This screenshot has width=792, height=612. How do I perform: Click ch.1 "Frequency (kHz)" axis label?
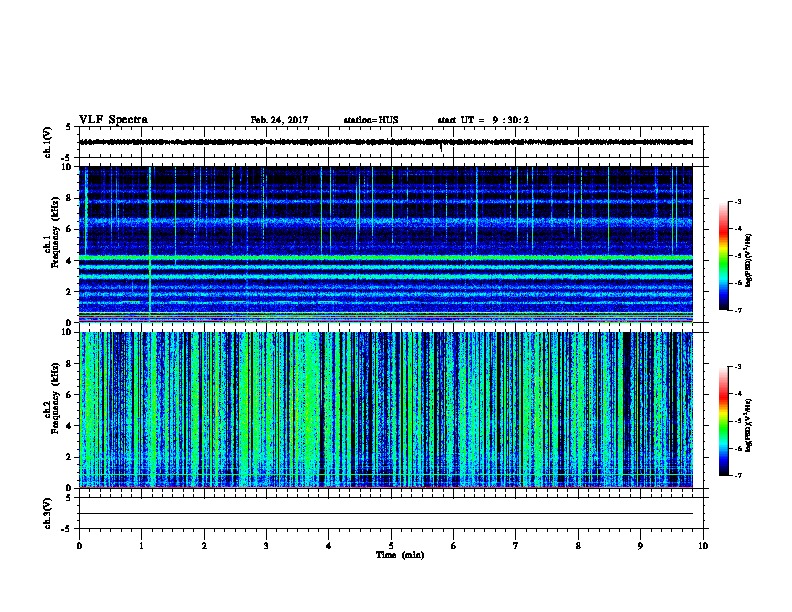[x=55, y=233]
